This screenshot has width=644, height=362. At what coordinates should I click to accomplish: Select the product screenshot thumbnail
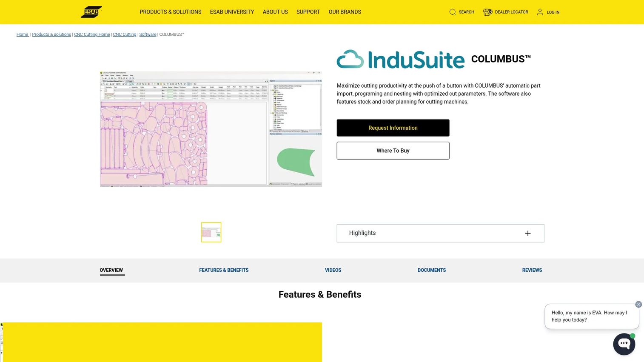(x=211, y=232)
